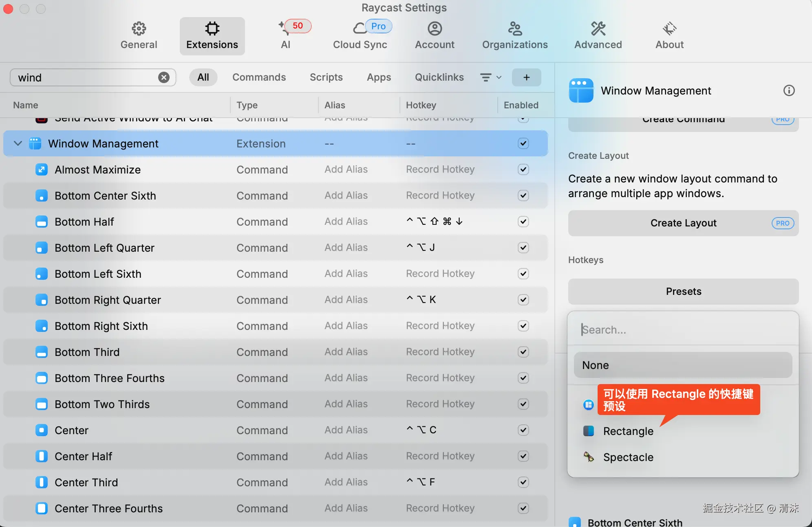Open the AI sparkle tab

pos(285,36)
